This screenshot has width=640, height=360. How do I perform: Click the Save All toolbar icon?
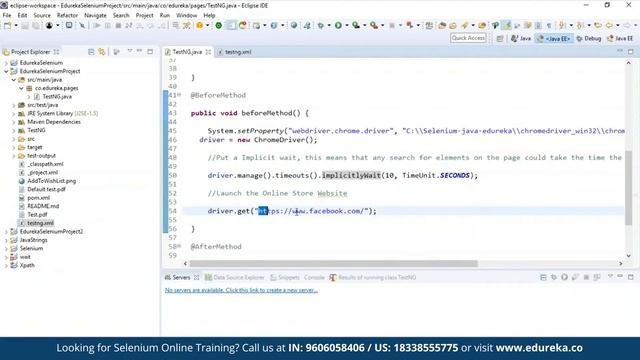pyautogui.click(x=36, y=26)
